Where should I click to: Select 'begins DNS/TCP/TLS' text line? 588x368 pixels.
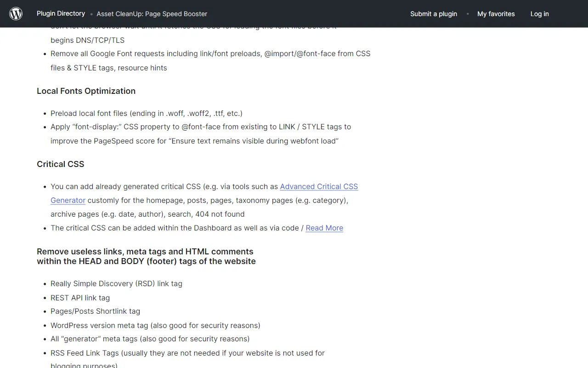click(87, 40)
